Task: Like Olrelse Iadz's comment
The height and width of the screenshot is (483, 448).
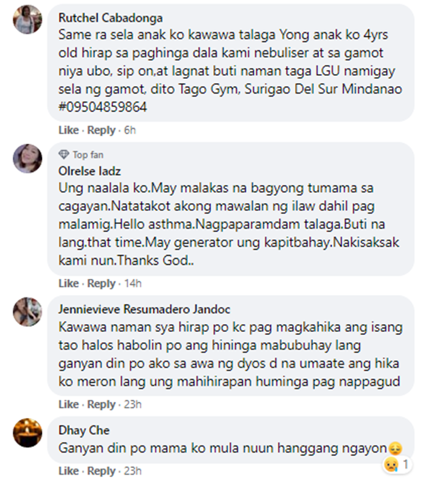Action: point(69,284)
